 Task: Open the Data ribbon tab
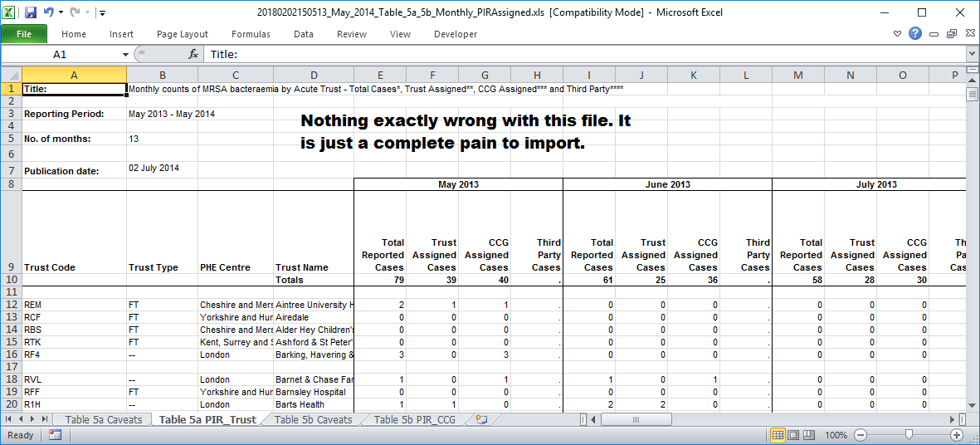pos(303,34)
